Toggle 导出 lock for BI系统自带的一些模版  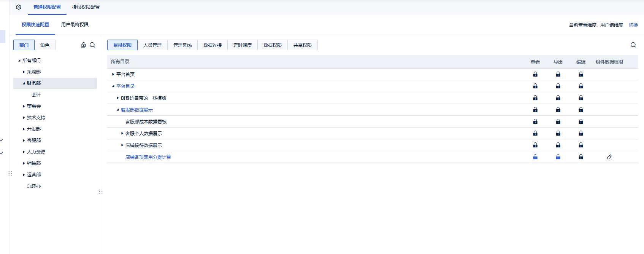coord(558,98)
